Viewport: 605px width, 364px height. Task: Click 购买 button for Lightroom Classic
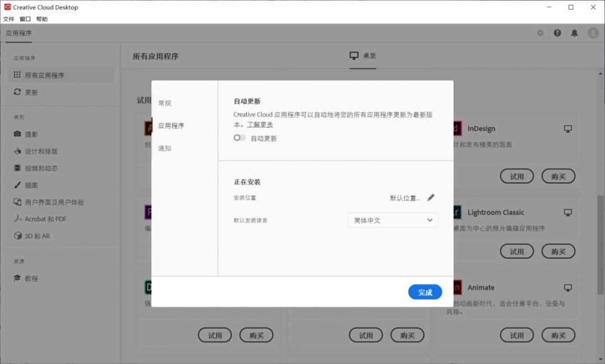(559, 251)
